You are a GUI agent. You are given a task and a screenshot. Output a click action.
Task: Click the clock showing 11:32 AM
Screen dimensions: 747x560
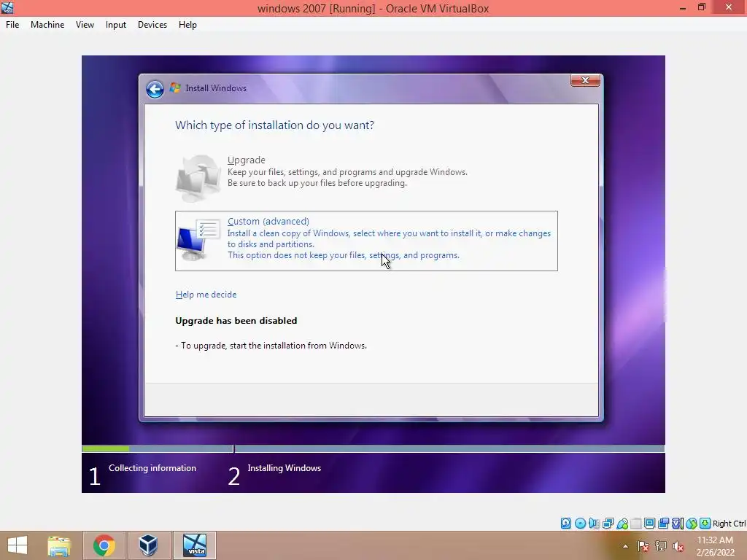(x=715, y=540)
